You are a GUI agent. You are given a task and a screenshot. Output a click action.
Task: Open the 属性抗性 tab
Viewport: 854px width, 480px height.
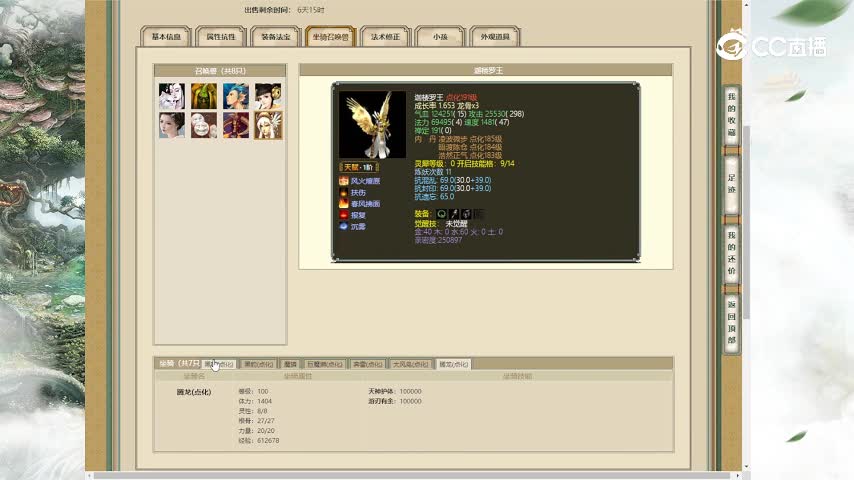(x=221, y=37)
